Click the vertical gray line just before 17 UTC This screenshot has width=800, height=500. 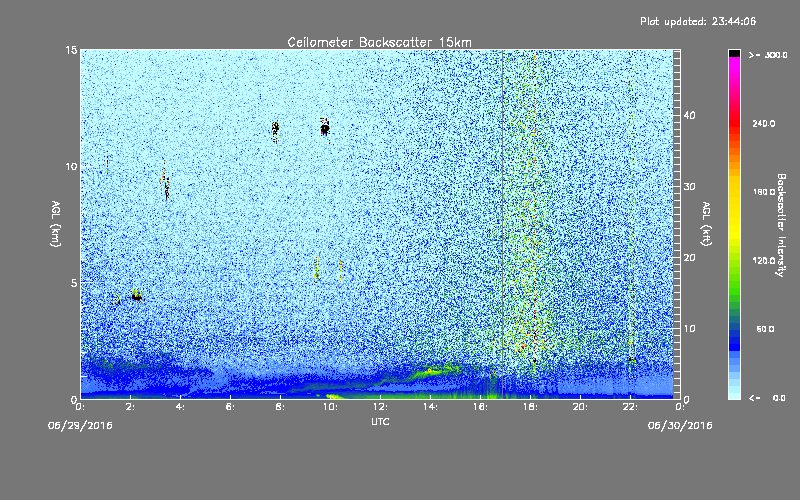pos(503,224)
